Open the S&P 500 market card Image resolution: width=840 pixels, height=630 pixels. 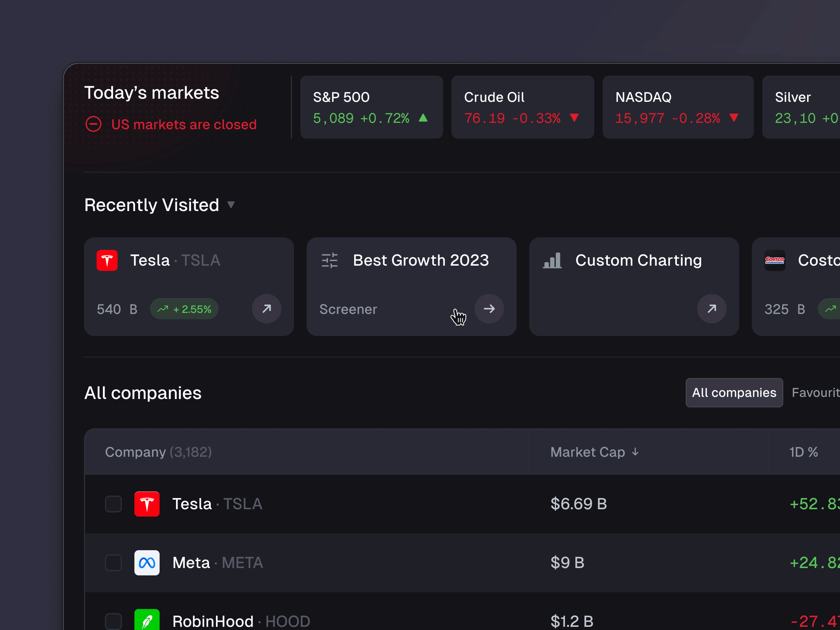(371, 107)
